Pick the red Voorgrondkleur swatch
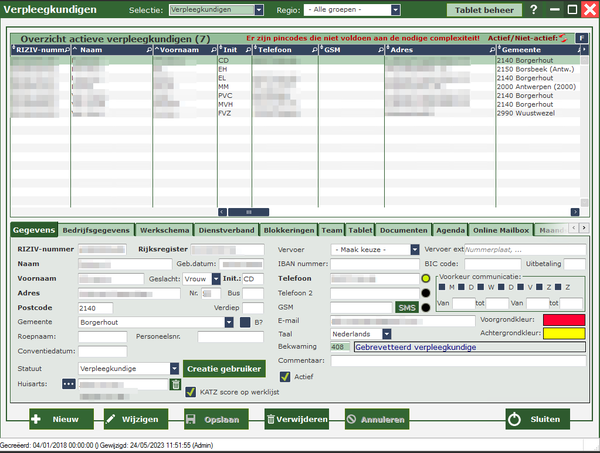 563,318
